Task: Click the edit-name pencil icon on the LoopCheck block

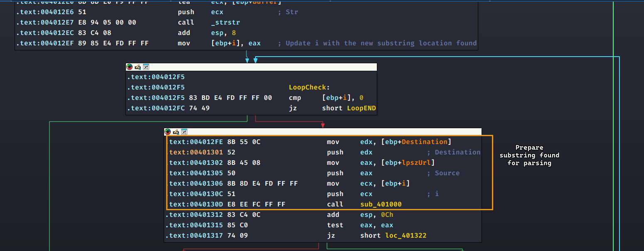Action: click(x=138, y=67)
